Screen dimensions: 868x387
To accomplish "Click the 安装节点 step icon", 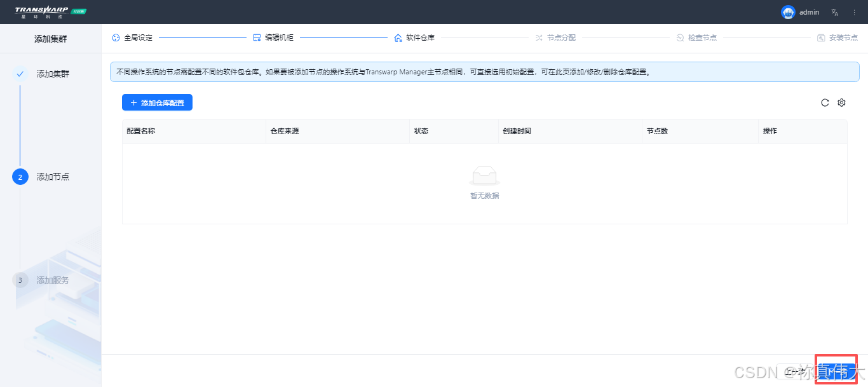I will coord(821,37).
